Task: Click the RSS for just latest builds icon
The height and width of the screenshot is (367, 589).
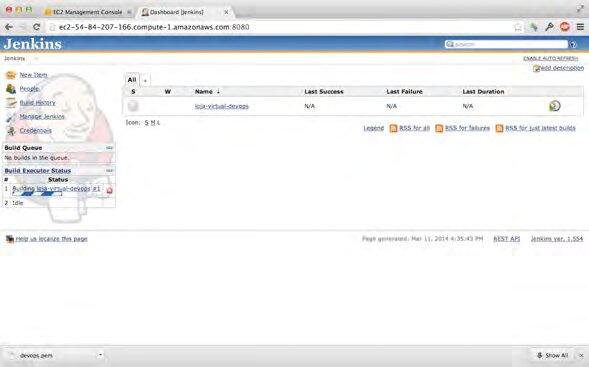Action: coord(499,128)
